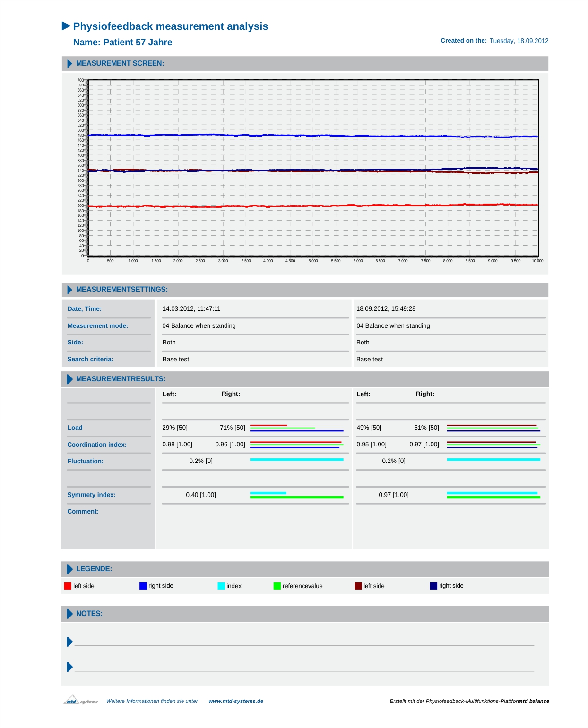The image size is (588, 728).
Task: Click the footer text 'Weitere Informationen finden sie unter'
Action: tap(152, 701)
